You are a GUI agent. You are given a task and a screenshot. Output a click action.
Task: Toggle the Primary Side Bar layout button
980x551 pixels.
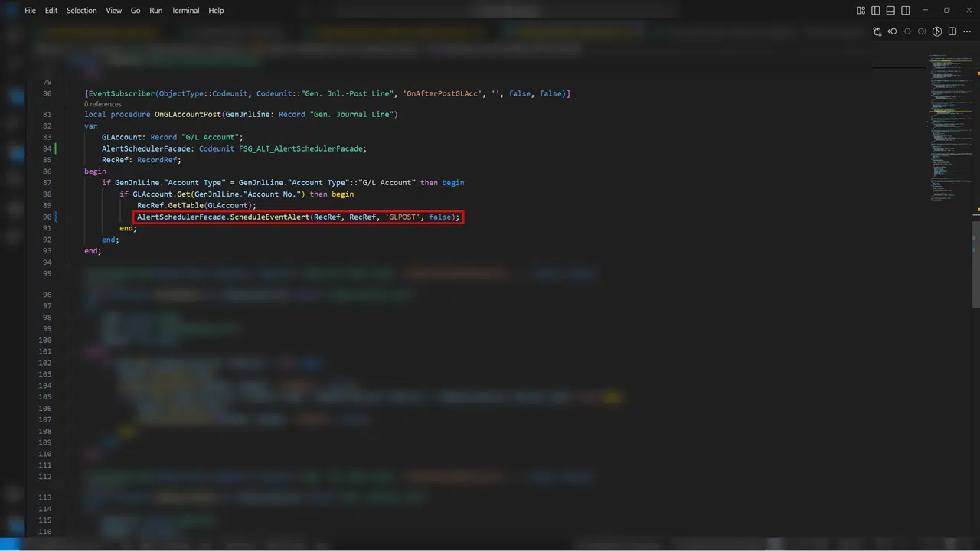(x=875, y=11)
